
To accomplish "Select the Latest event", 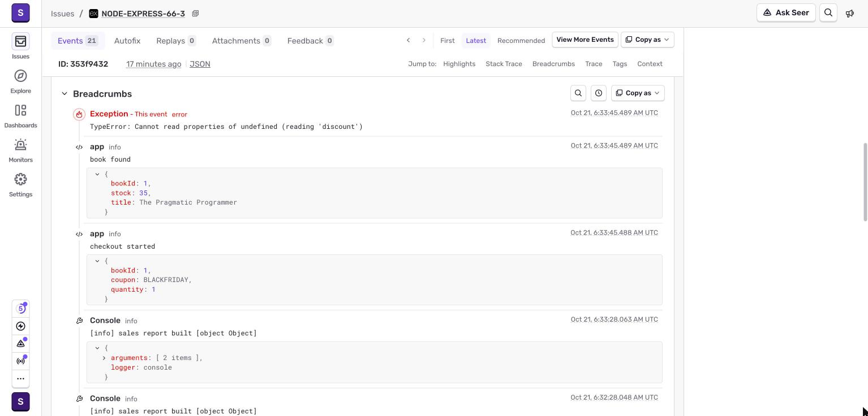I will [x=476, y=40].
